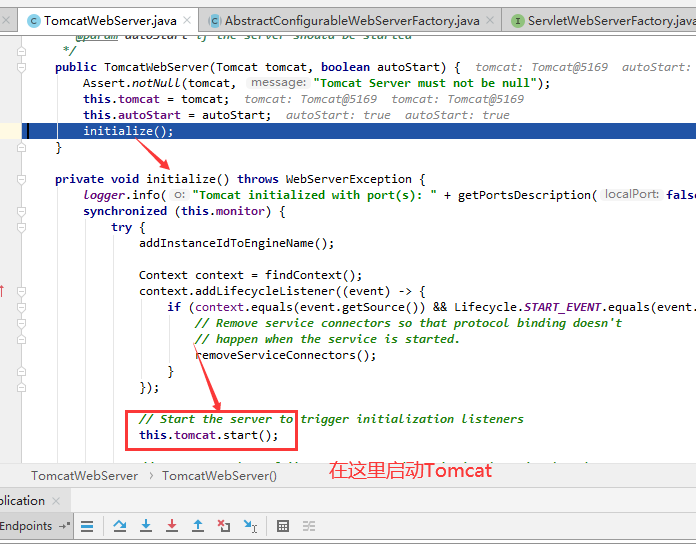
Task: Click the WebServerException type name
Action: coord(348,179)
